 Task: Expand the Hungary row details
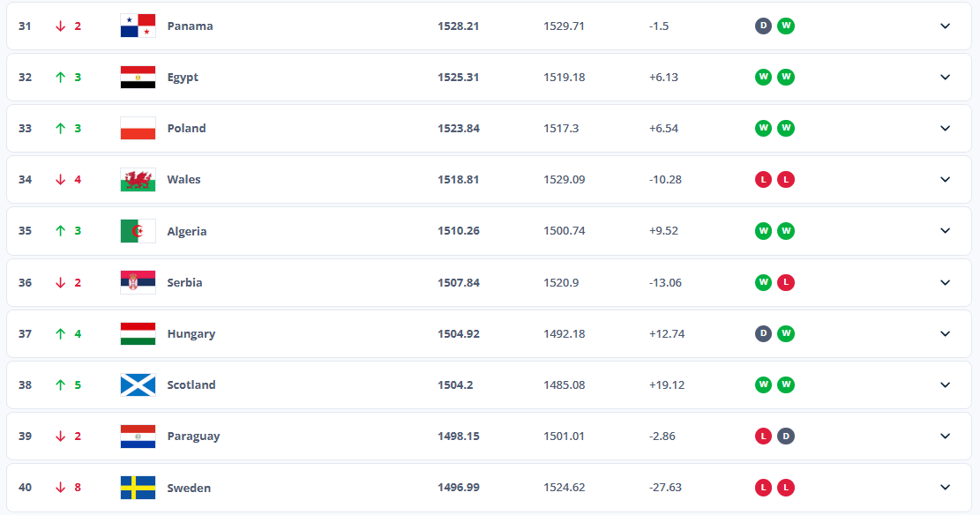(945, 333)
